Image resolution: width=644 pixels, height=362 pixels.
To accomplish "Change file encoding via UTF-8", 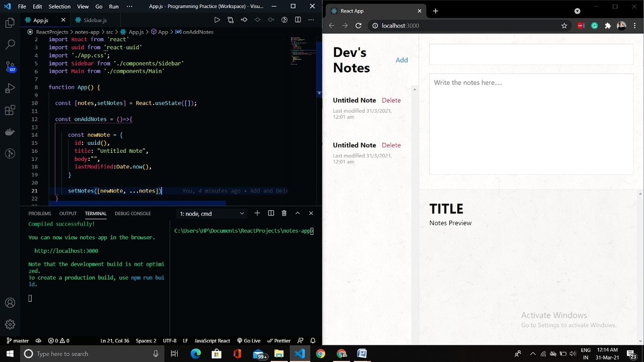I will [x=170, y=341].
